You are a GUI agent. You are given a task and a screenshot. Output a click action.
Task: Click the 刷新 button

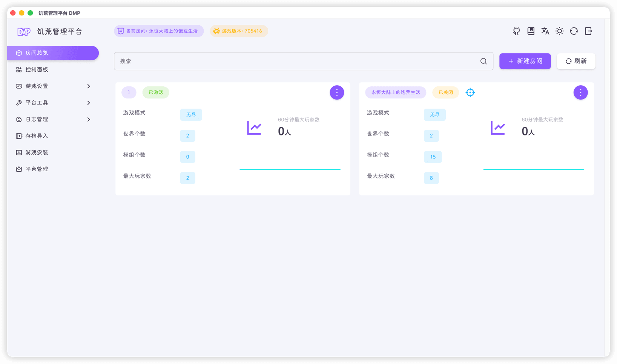[576, 61]
